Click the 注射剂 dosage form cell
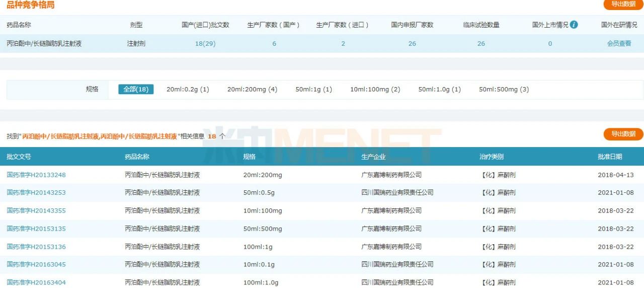 click(136, 44)
